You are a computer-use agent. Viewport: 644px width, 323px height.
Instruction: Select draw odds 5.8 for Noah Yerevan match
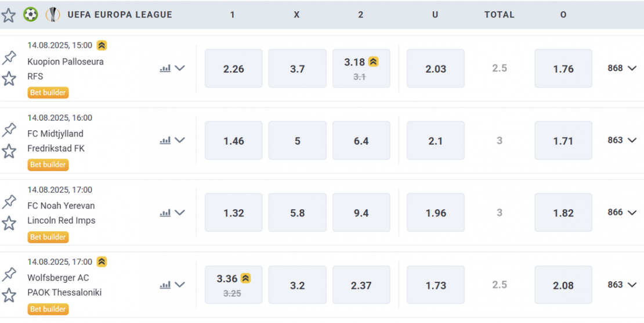[298, 212]
